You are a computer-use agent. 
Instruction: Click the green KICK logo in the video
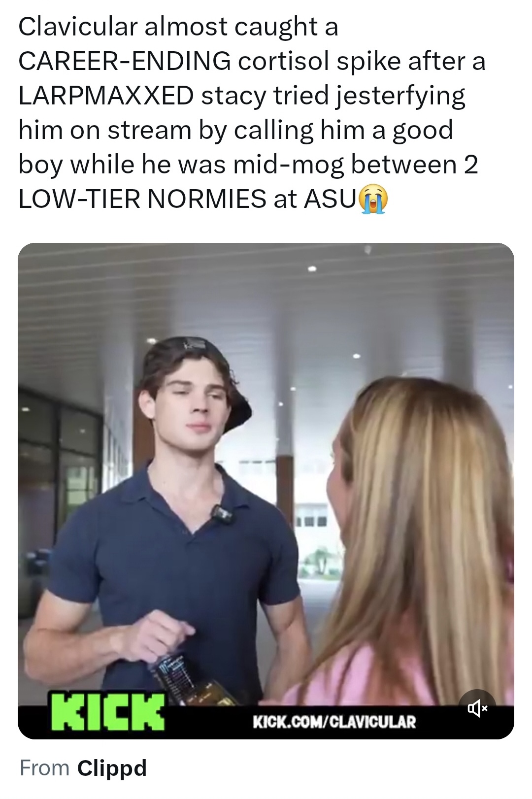pos(108,711)
